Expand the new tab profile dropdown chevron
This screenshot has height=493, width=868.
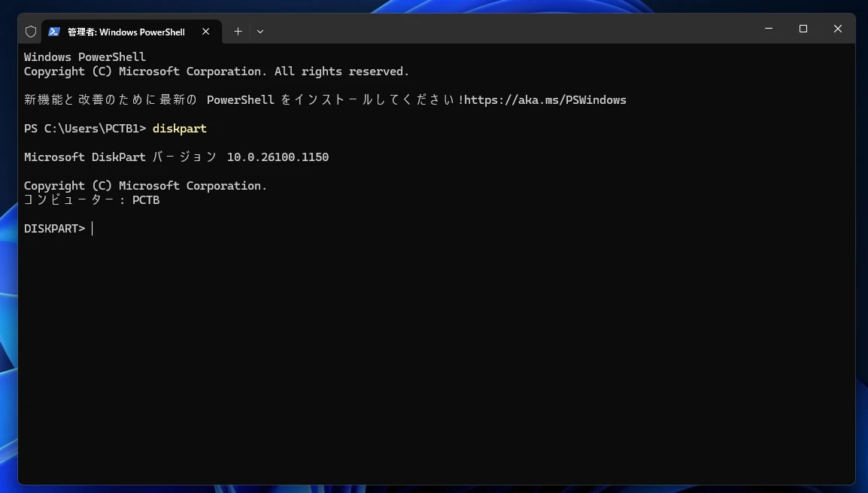coord(260,32)
